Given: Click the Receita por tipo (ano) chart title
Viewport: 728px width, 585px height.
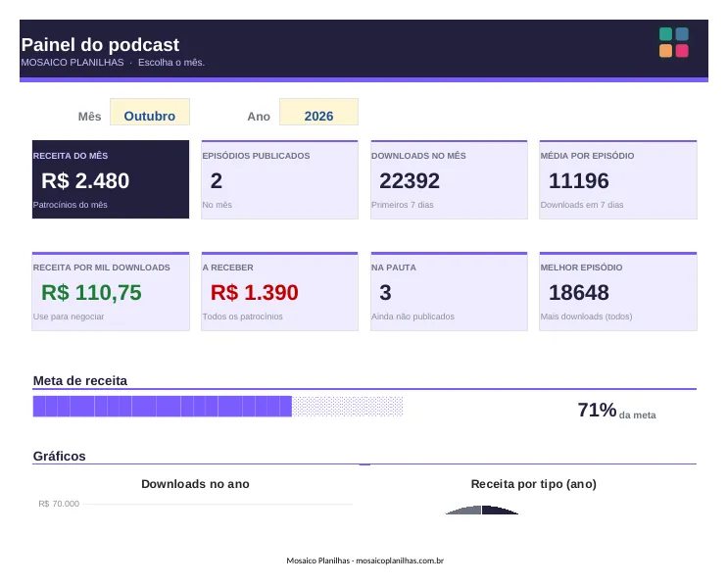Looking at the screenshot, I should [533, 484].
